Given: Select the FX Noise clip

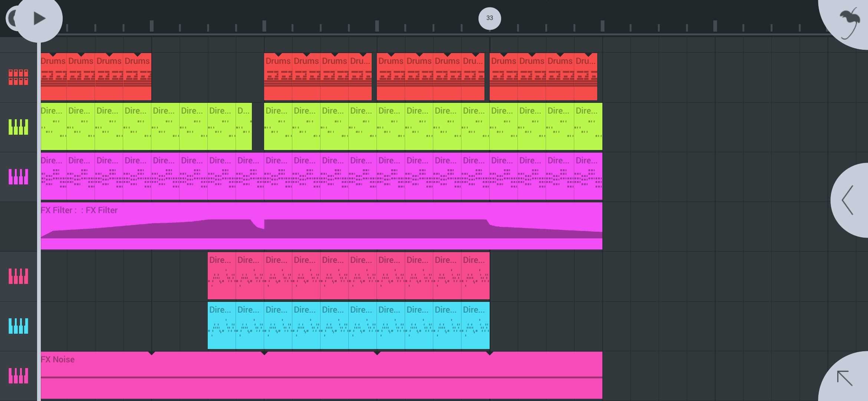Looking at the screenshot, I should pyautogui.click(x=321, y=375).
